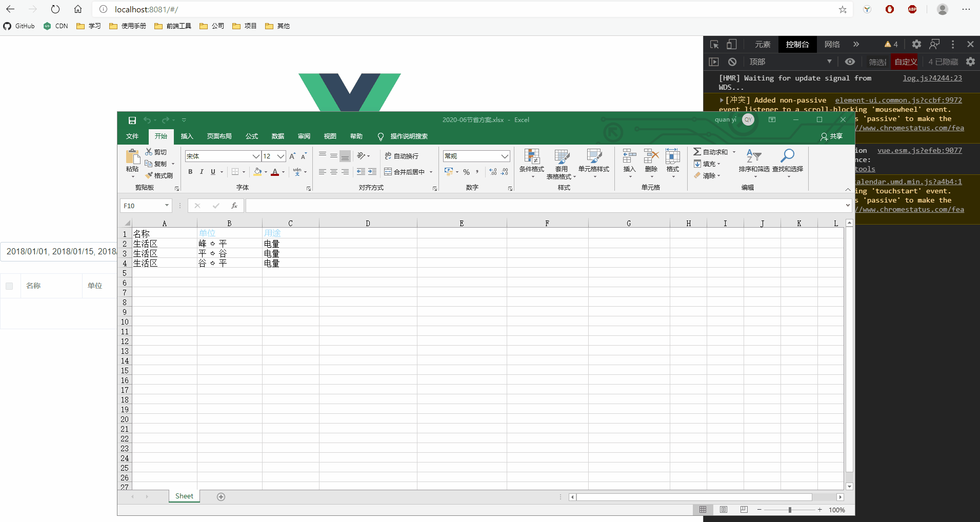Collapse the ribbon with the chevron

(x=848, y=189)
